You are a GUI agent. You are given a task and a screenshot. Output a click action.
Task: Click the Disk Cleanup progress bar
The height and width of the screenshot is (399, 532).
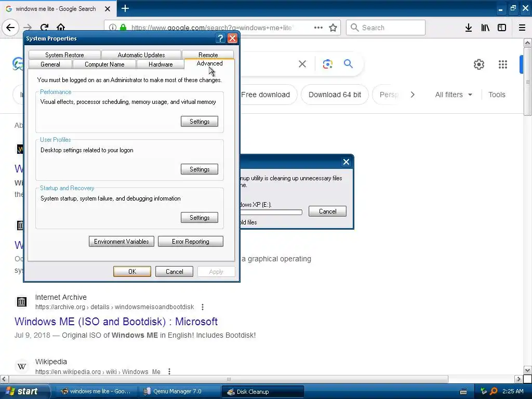(271, 212)
